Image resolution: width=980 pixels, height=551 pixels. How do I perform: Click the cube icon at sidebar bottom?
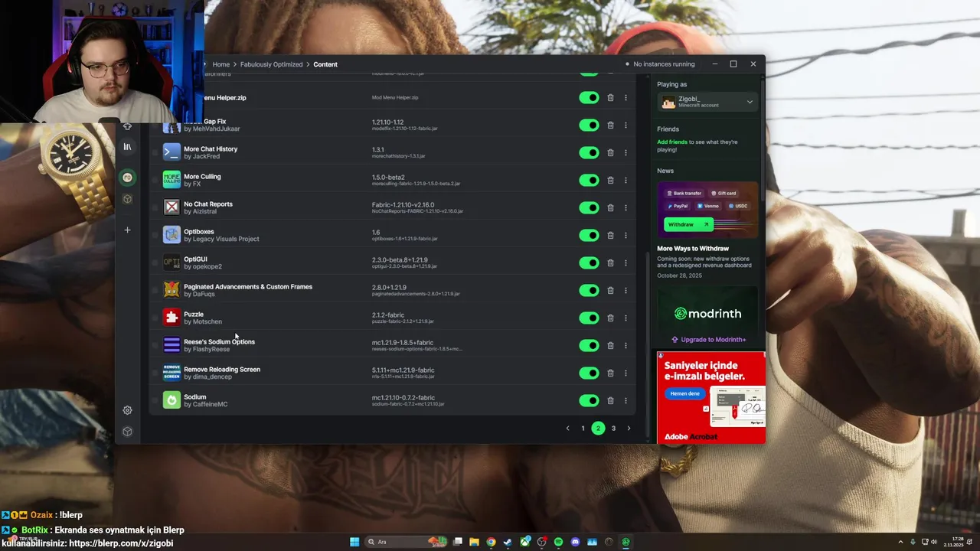coord(127,432)
